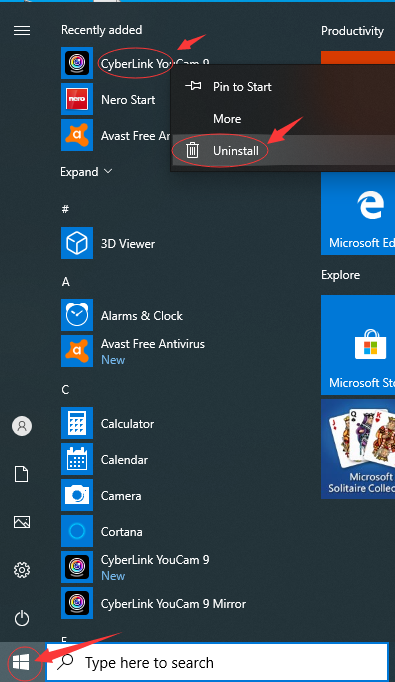Click the pin icon next to Pin to Start

pos(193,86)
